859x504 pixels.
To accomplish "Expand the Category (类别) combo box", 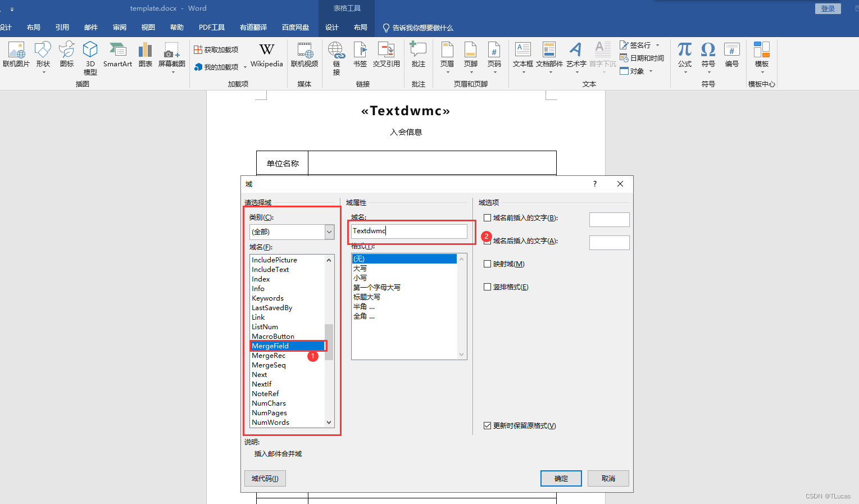I will coord(329,232).
